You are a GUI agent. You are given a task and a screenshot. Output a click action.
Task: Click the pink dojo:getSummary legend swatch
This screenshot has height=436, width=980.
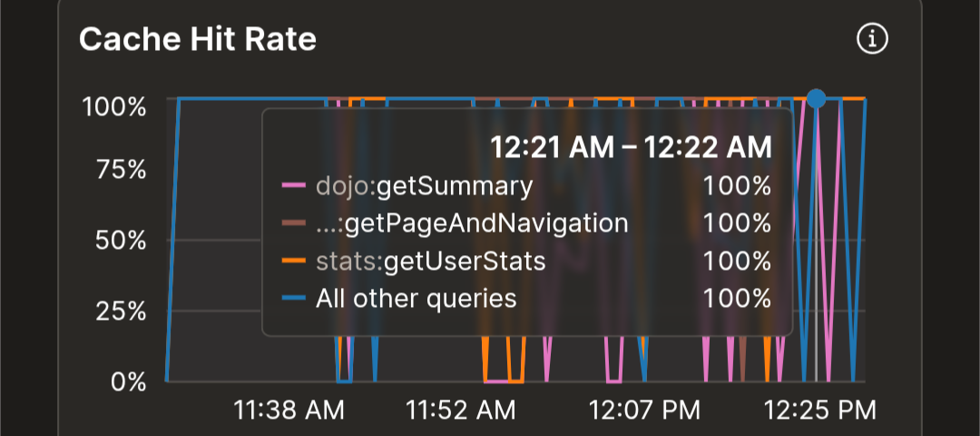(x=294, y=186)
